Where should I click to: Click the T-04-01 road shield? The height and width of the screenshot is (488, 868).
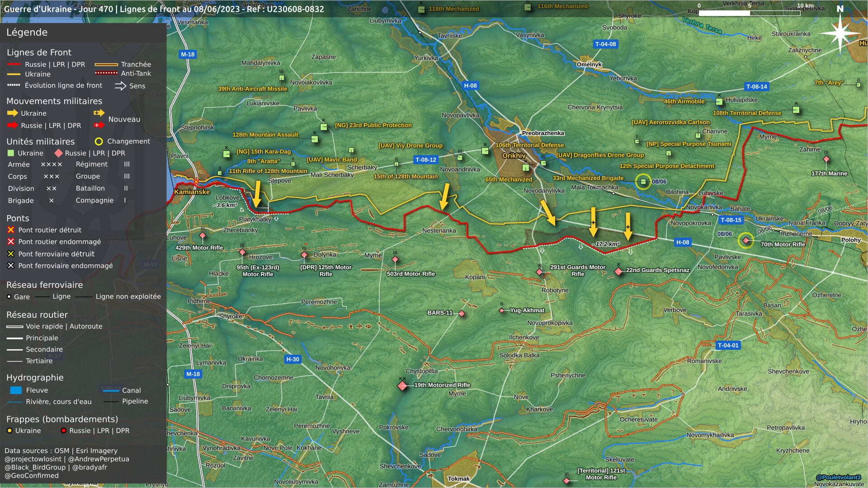728,345
